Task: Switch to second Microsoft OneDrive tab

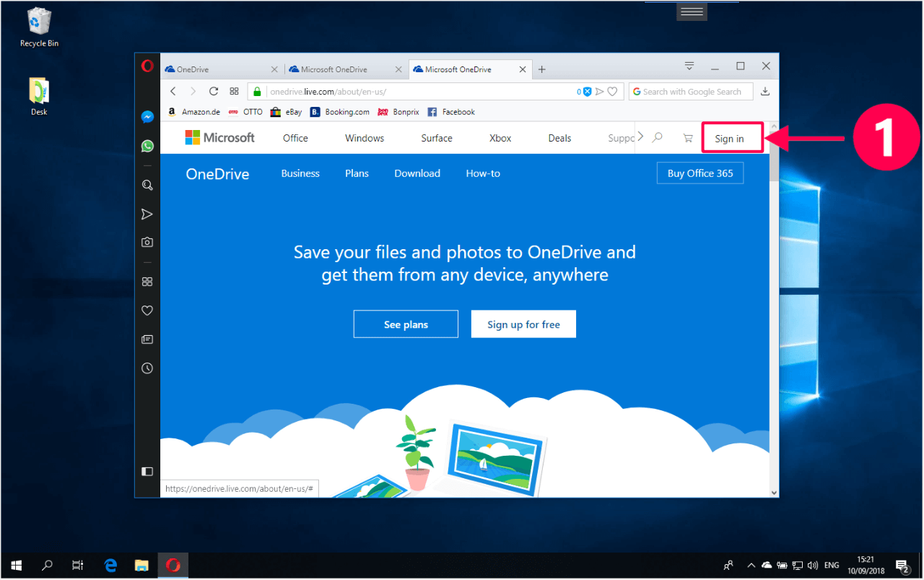Action: pyautogui.click(x=346, y=69)
